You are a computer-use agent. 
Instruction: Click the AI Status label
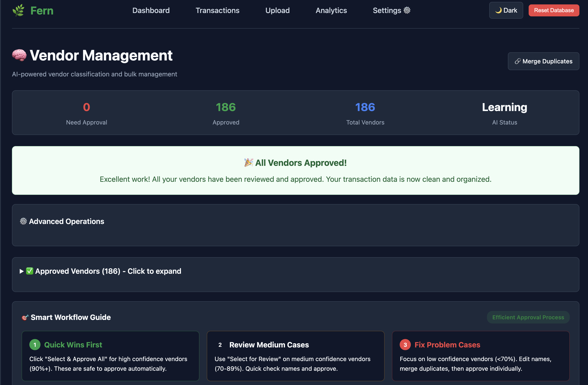pos(505,122)
